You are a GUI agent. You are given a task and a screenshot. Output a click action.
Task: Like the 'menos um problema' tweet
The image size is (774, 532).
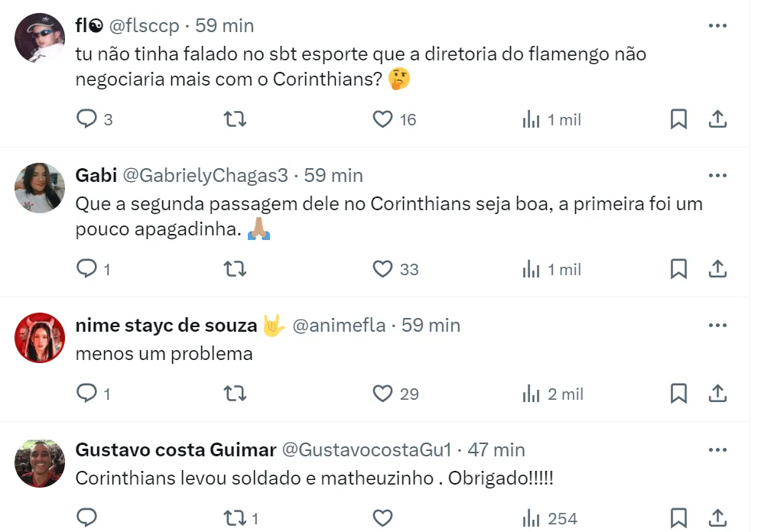click(382, 394)
